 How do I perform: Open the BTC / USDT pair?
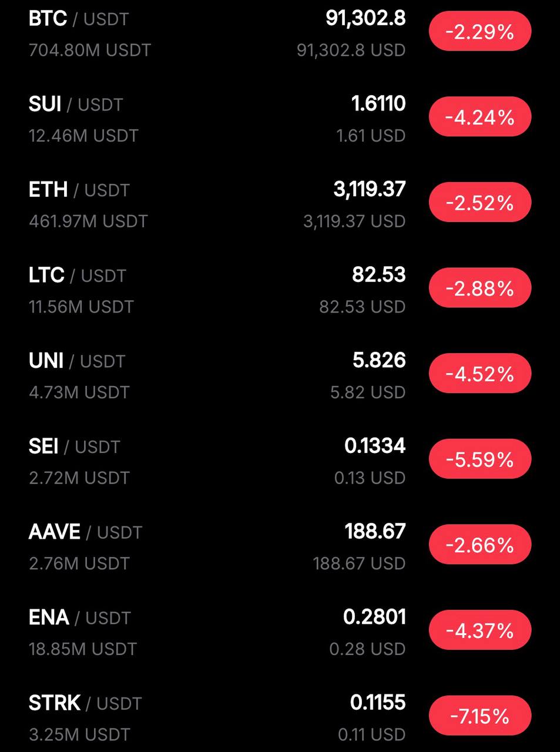click(x=78, y=19)
